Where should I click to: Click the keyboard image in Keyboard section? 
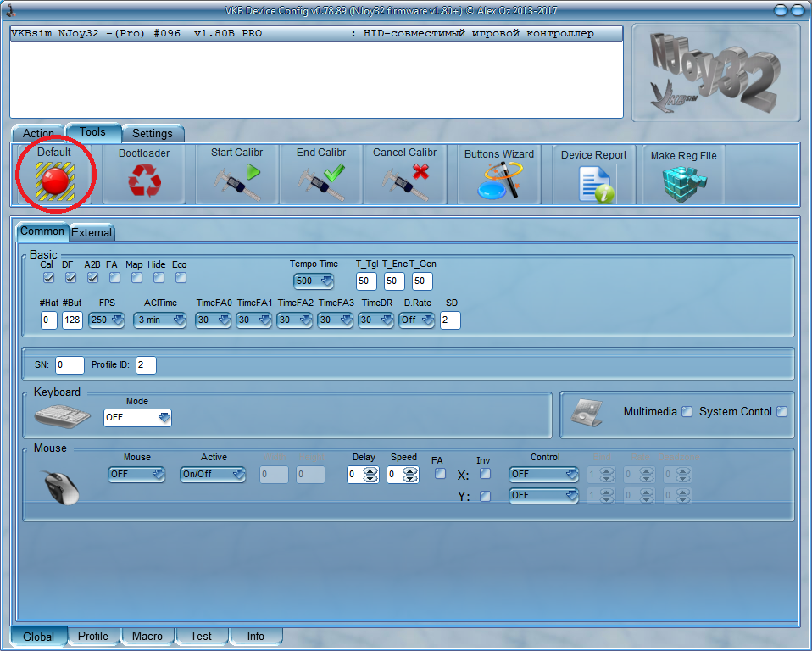click(x=62, y=415)
